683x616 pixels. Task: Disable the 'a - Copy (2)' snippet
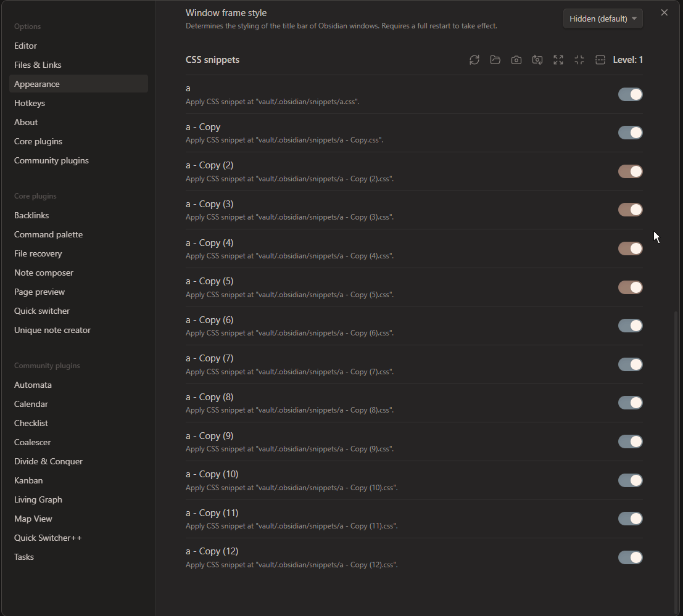click(x=631, y=171)
